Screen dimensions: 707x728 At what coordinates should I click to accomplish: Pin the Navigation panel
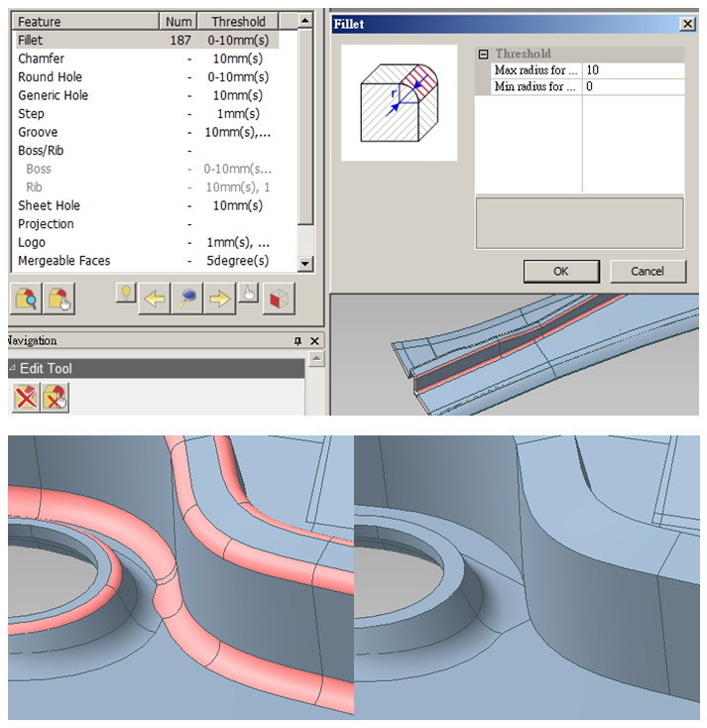click(x=297, y=341)
